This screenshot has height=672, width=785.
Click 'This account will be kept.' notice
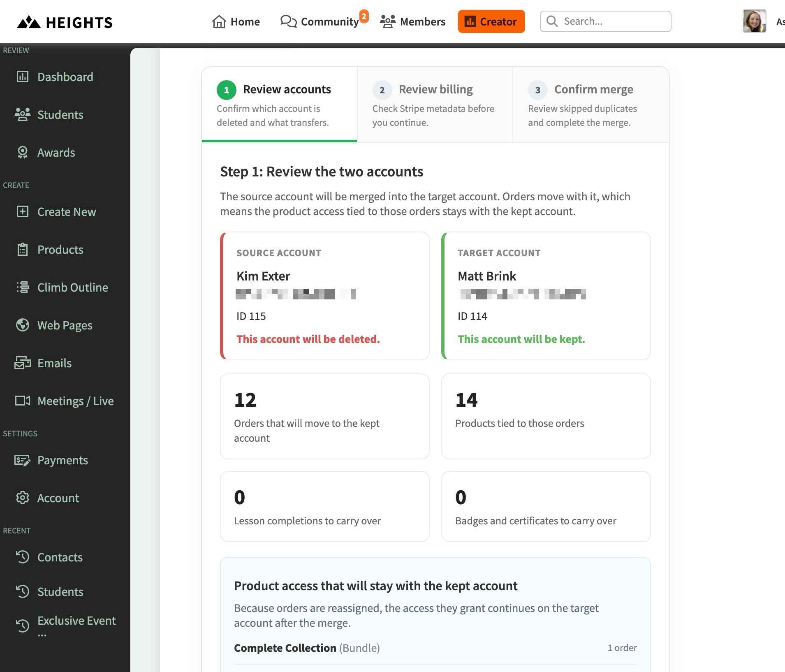click(521, 339)
